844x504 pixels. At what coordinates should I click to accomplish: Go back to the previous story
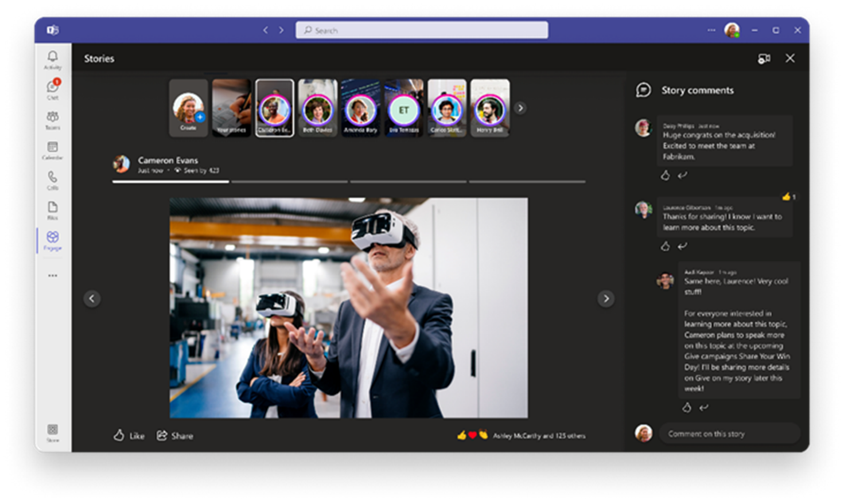92,298
